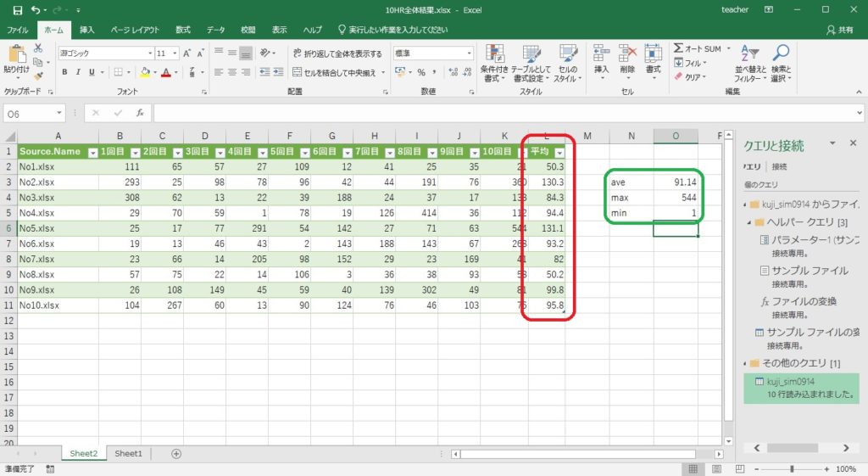868x476 pixels.
Task: Merge and center cells (セルを結合して中央揃え)
Action: click(334, 73)
